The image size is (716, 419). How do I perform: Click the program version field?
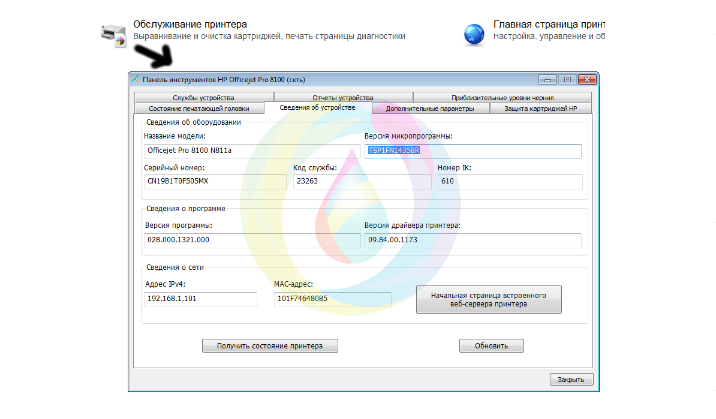252,240
